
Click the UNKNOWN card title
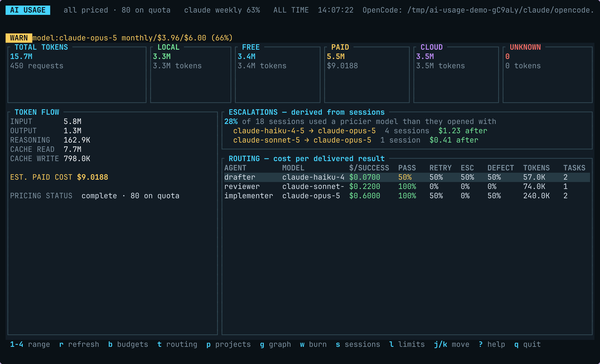(525, 47)
